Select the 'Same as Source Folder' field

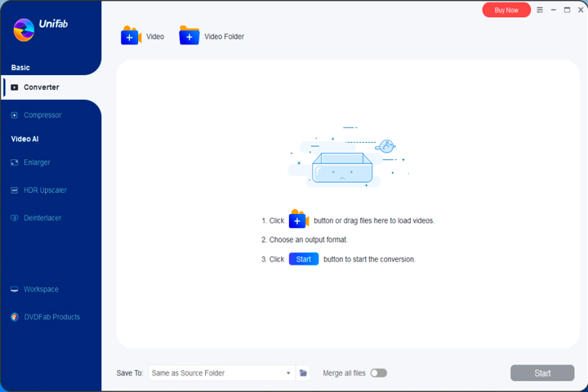(x=222, y=373)
